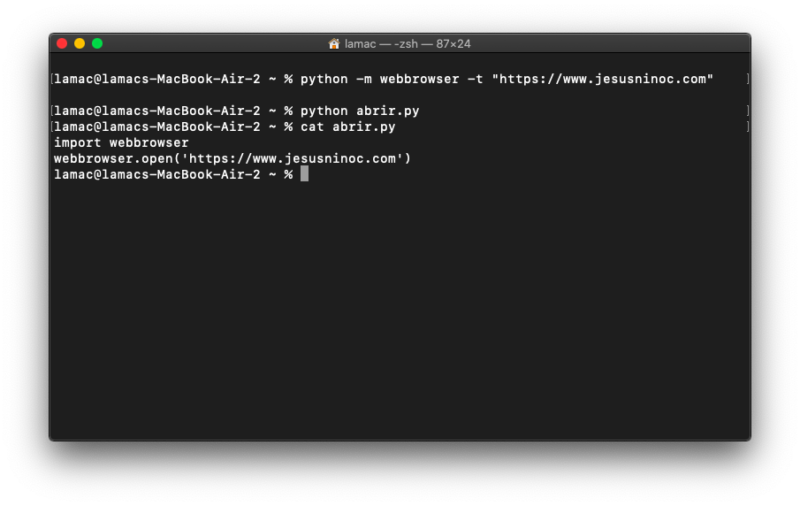Click the right bracket mark on the cat command line

point(747,127)
